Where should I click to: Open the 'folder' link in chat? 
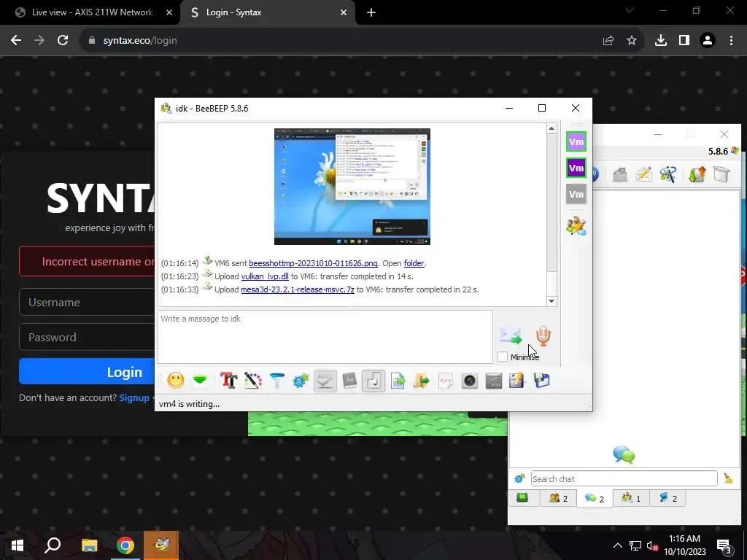414,263
